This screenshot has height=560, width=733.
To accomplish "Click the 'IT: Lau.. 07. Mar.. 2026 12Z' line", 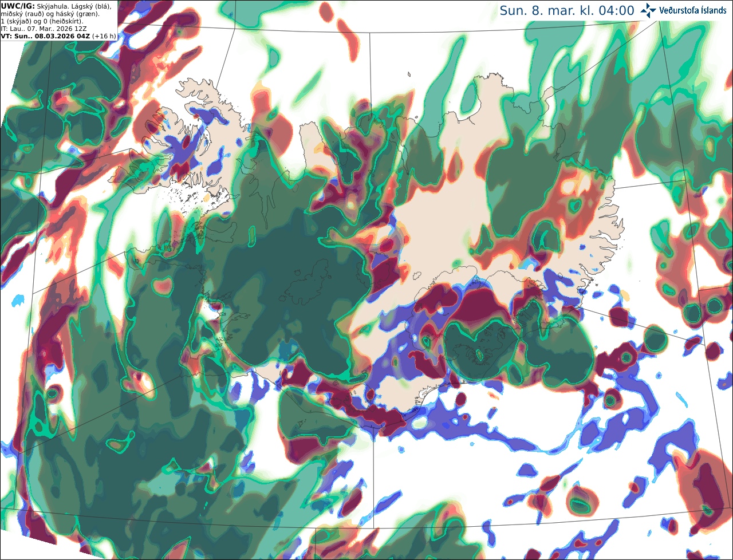I will [x=44, y=28].
